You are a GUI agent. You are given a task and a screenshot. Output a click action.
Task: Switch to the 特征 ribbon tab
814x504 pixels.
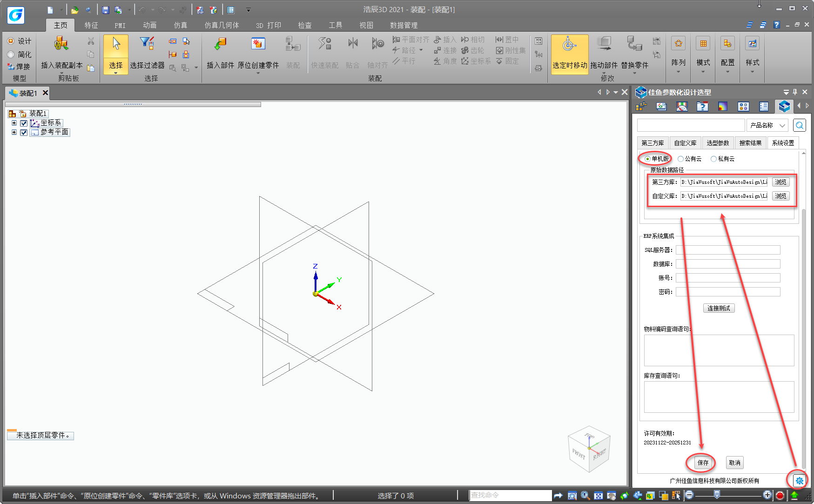coord(91,25)
